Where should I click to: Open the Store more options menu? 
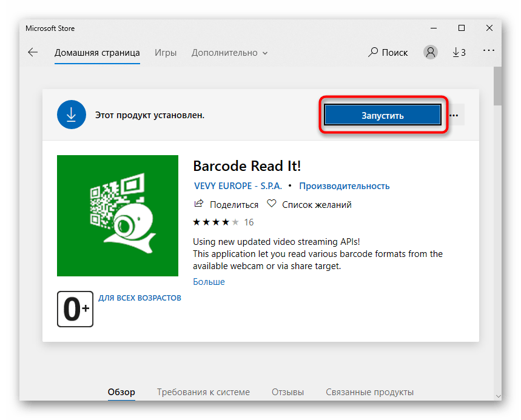[488, 50]
